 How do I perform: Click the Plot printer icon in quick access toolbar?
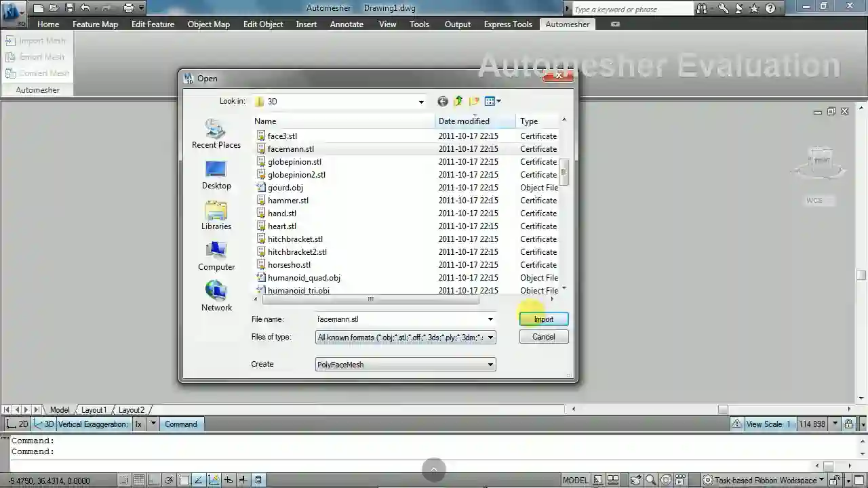pyautogui.click(x=129, y=8)
